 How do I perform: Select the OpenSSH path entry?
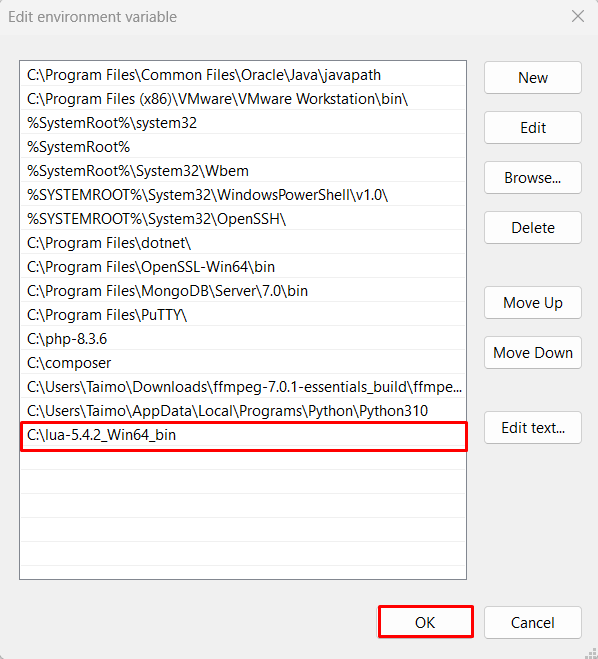pos(243,219)
